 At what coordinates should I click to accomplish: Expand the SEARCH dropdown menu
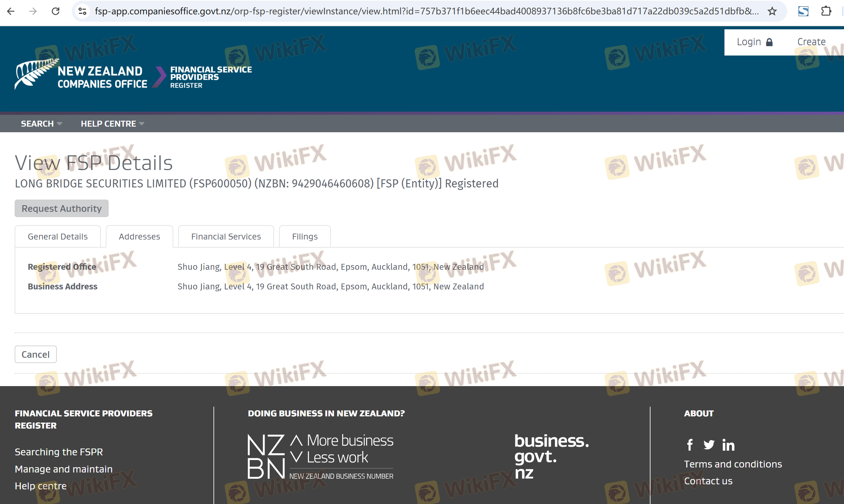click(x=41, y=124)
